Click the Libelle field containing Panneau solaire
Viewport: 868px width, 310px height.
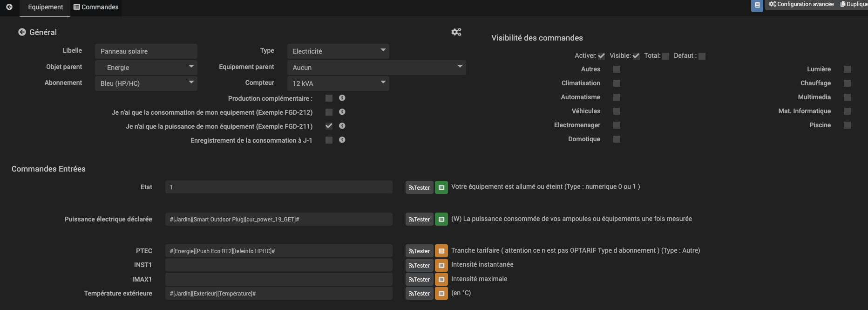146,51
